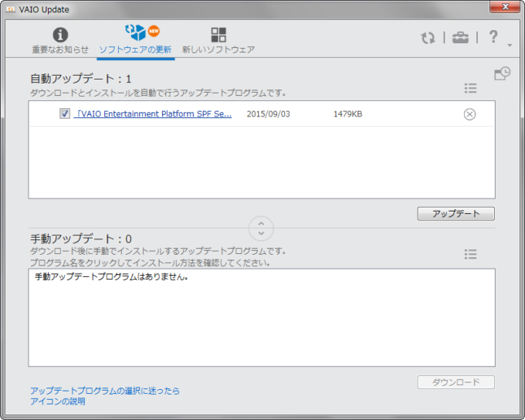This screenshot has height=420, width=525.
Task: Click the down chevron on the panel divider
Action: pos(261,233)
